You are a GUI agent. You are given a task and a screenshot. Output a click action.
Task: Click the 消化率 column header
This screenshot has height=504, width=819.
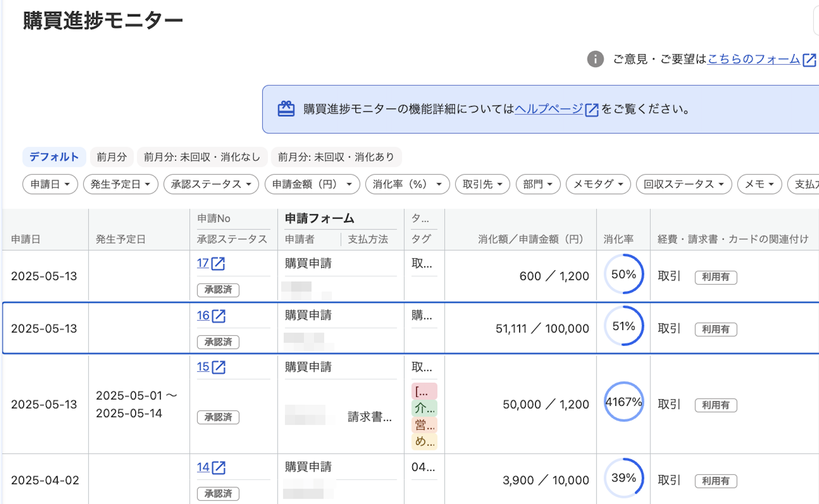click(618, 239)
